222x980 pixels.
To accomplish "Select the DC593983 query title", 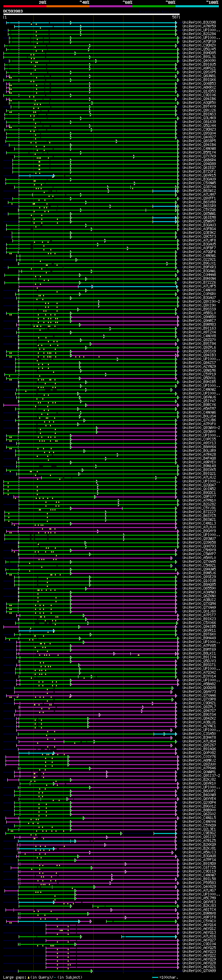I will pyautogui.click(x=13, y=11).
